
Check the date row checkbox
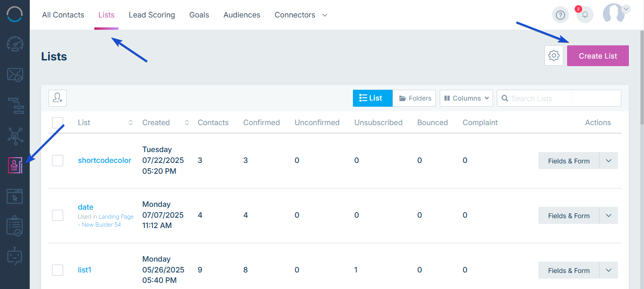coord(58,215)
